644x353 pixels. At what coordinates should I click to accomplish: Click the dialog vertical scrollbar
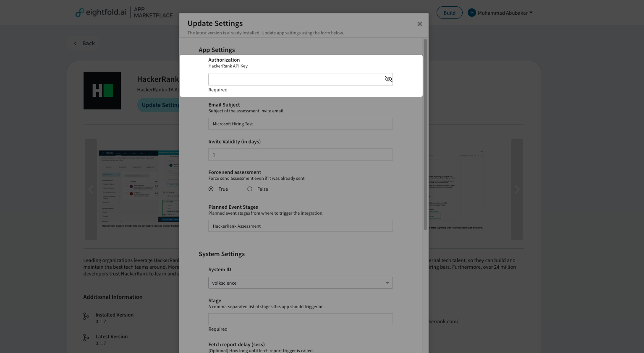tap(425, 134)
